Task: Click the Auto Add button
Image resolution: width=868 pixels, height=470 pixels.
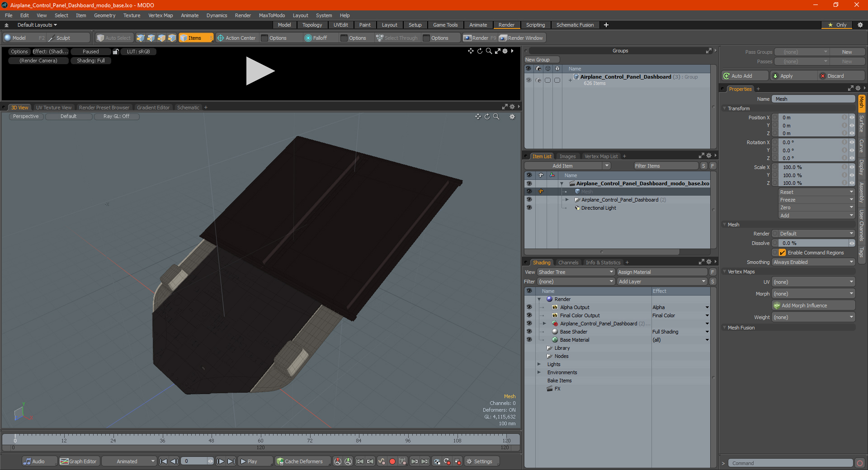Action: pos(745,76)
